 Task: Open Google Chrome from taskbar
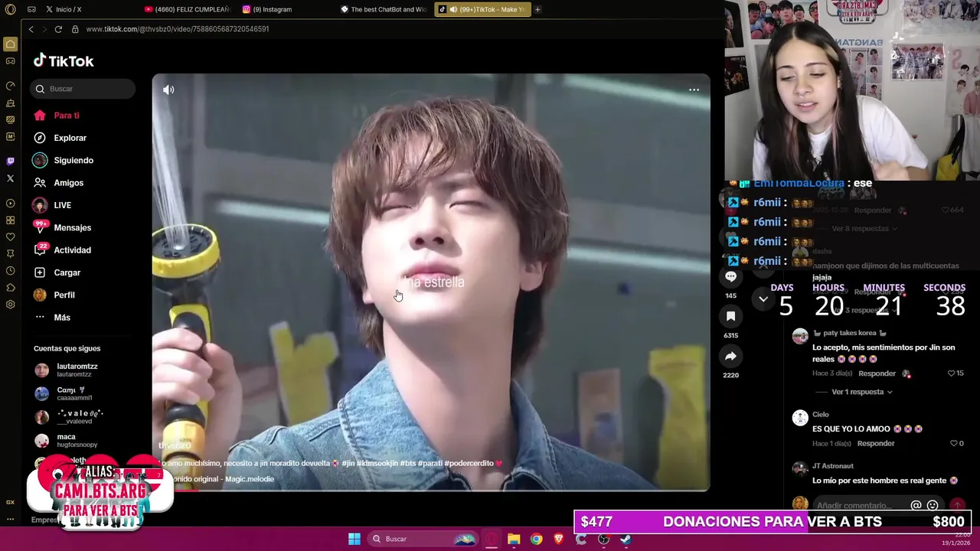(x=537, y=539)
